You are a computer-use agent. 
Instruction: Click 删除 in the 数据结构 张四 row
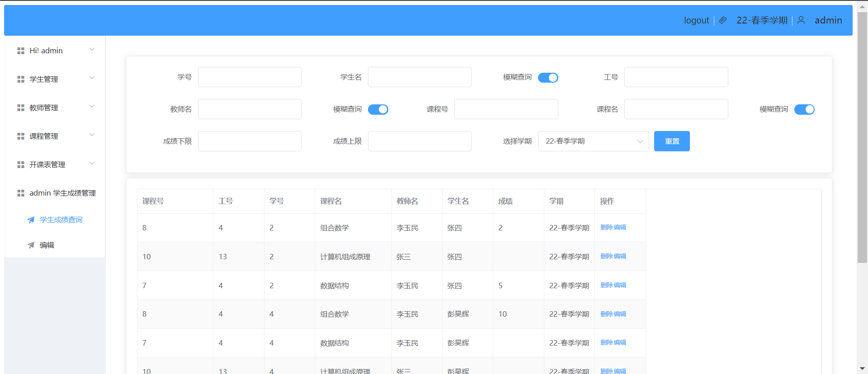tap(606, 285)
